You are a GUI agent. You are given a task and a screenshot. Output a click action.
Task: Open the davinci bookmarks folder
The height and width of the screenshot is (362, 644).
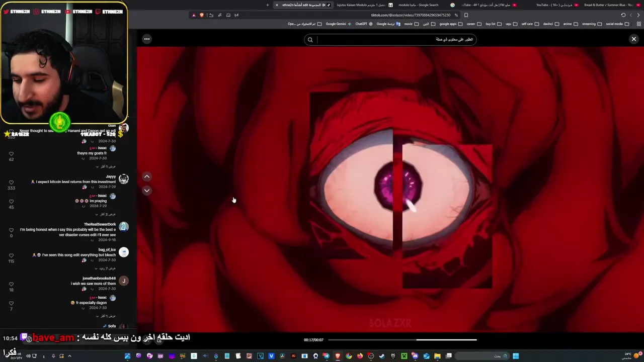[551, 24]
